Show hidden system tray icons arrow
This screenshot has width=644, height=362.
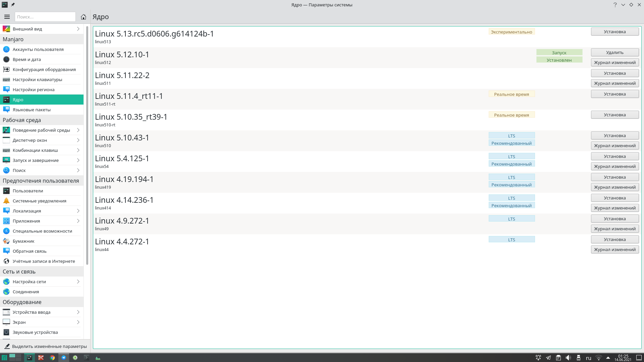click(x=608, y=358)
